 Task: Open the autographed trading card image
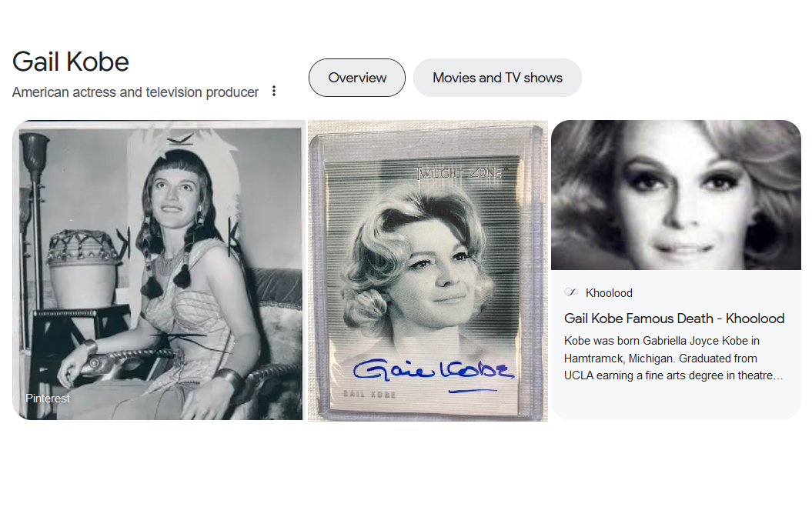428,271
